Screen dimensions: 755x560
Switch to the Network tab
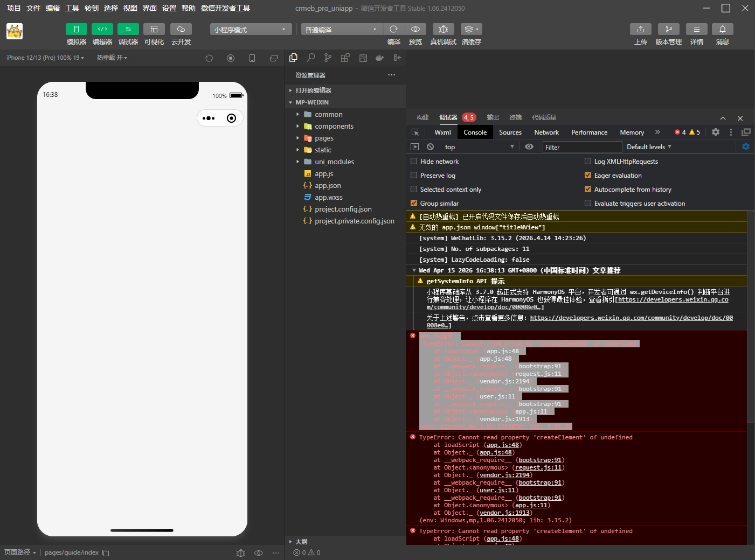tap(546, 132)
